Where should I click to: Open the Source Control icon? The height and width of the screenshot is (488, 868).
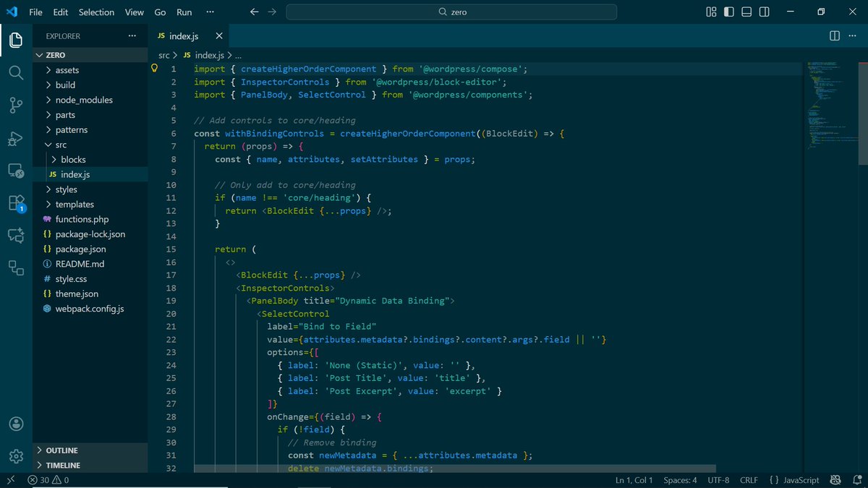[x=15, y=106]
